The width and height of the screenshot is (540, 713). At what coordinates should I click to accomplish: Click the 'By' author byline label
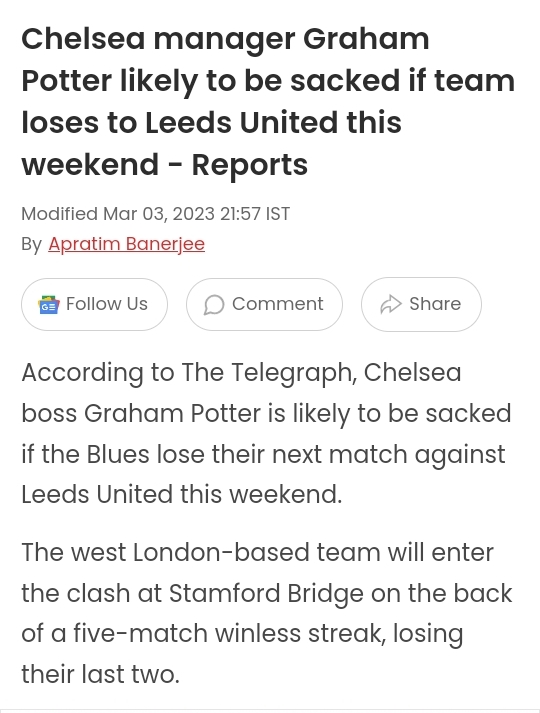[31, 244]
